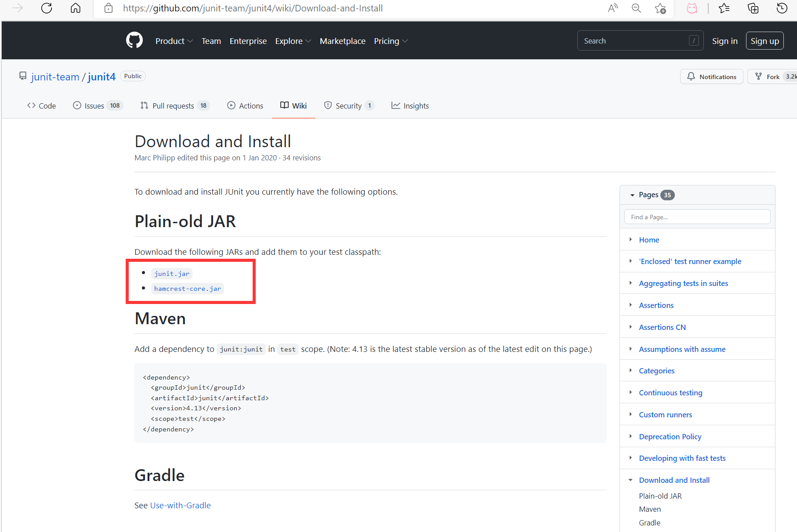The height and width of the screenshot is (532, 797).
Task: Open the Pull requests tab
Action: point(175,105)
